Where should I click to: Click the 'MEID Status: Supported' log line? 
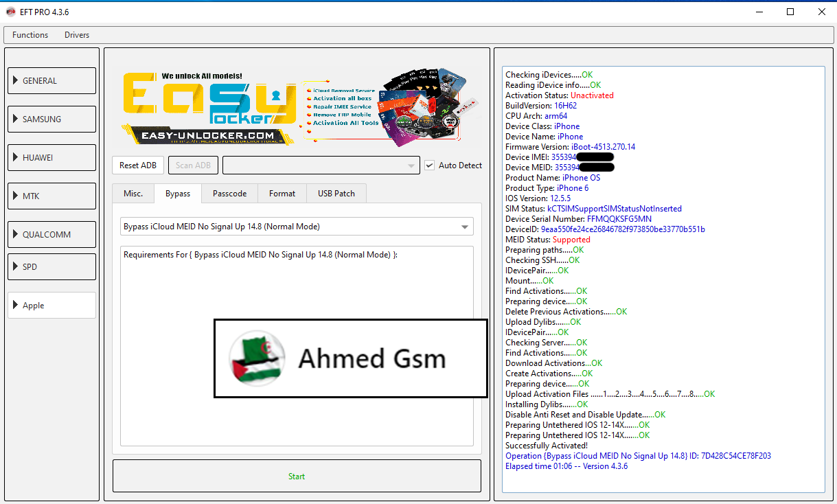click(548, 240)
